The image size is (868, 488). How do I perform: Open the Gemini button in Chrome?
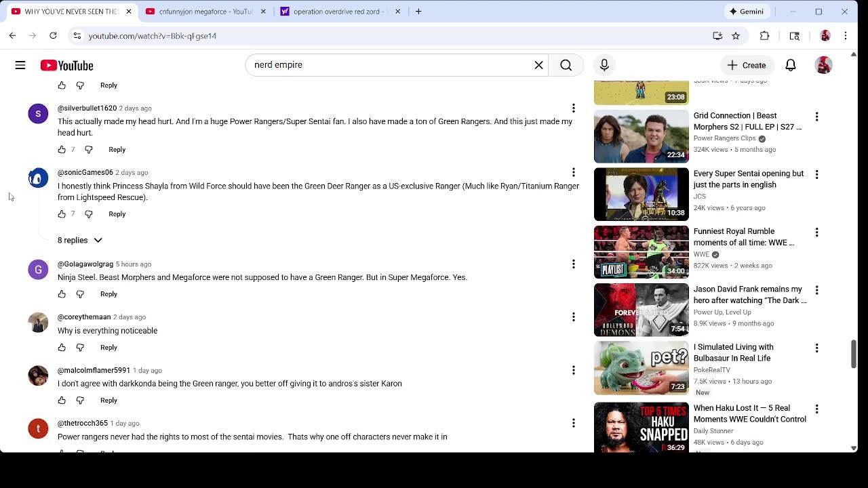(x=747, y=12)
